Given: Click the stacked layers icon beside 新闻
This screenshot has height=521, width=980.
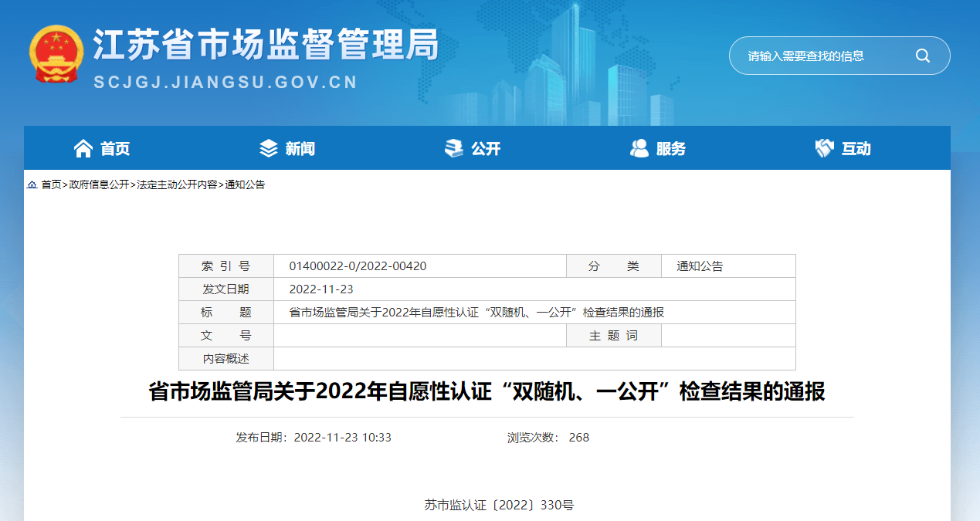Looking at the screenshot, I should [x=268, y=148].
